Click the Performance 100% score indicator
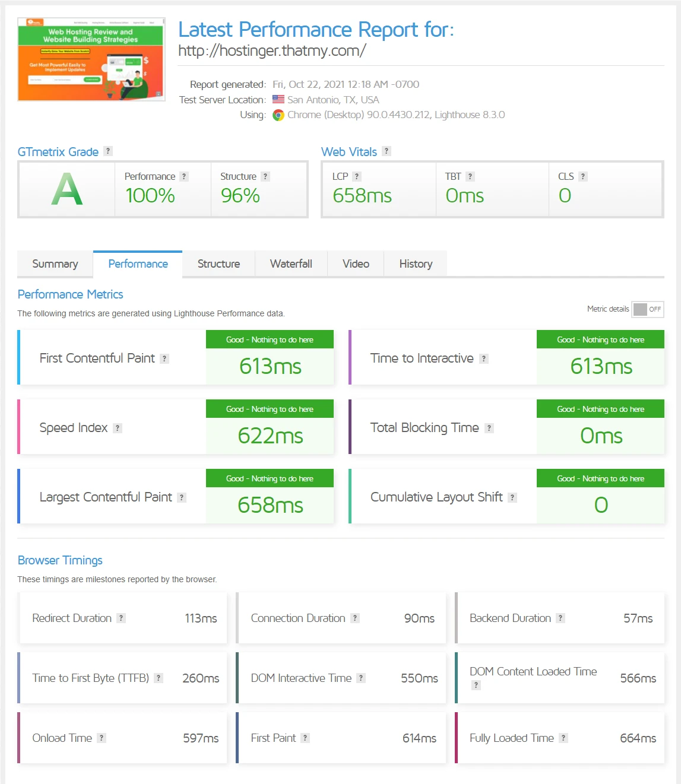The height and width of the screenshot is (784, 681). [x=150, y=195]
